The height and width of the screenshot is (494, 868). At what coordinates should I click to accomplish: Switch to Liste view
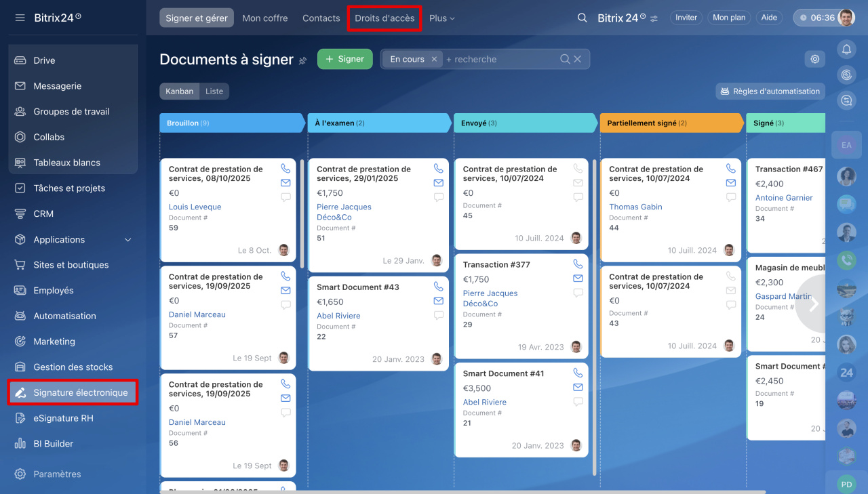[x=214, y=91]
